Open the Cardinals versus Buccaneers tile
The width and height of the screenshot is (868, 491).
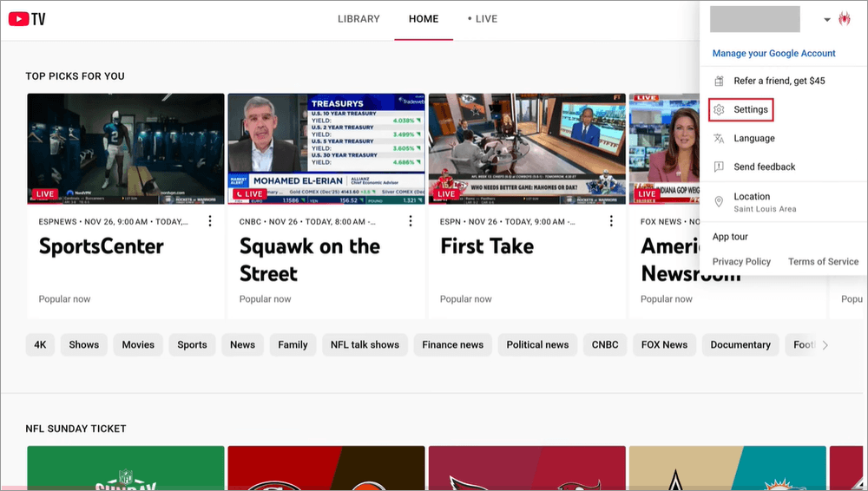coord(527,468)
